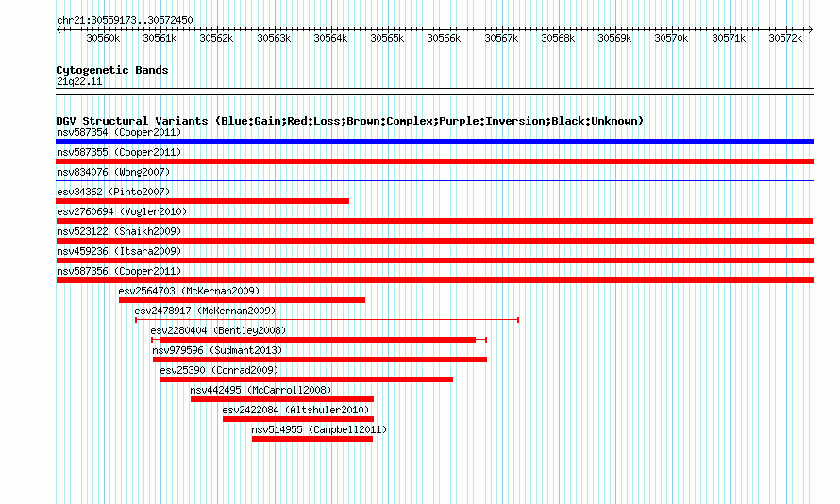The image size is (840, 504).
Task: Select the blue nsv587354 gain bar
Action: (434, 142)
